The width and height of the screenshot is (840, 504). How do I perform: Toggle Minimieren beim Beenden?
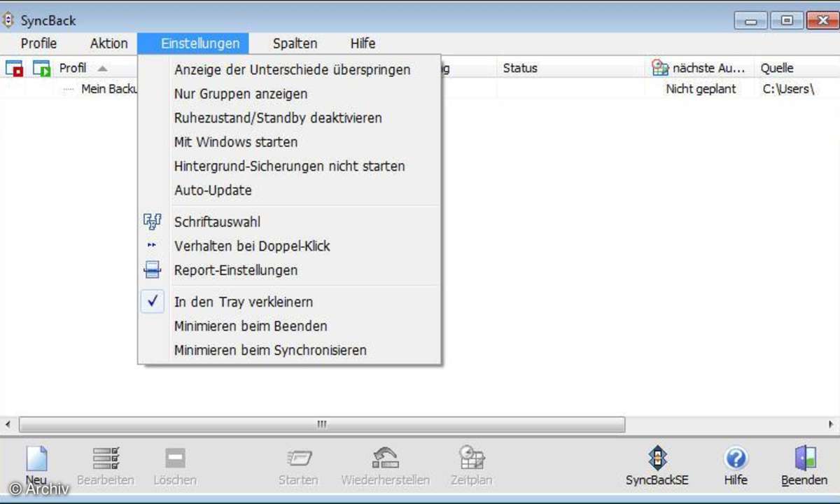pyautogui.click(x=290, y=325)
